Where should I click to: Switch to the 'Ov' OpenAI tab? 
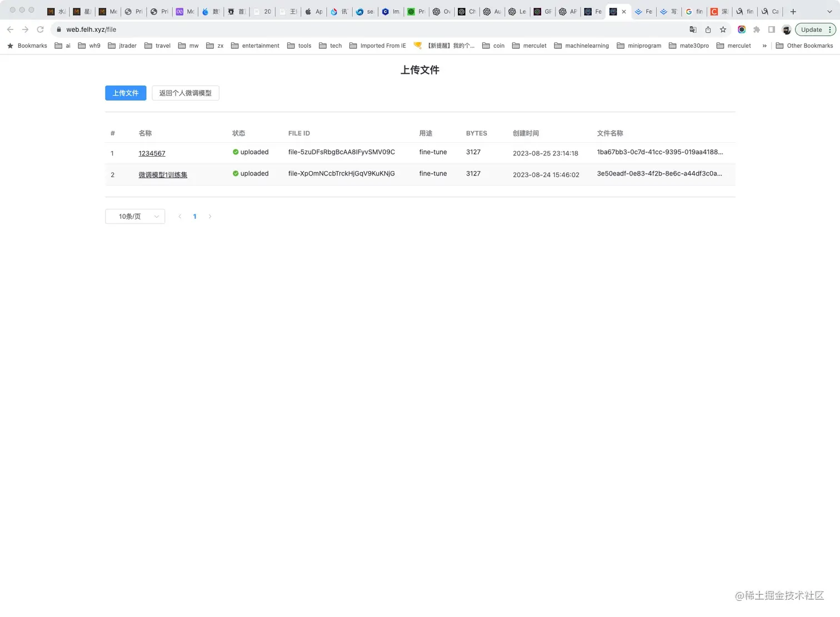(442, 11)
